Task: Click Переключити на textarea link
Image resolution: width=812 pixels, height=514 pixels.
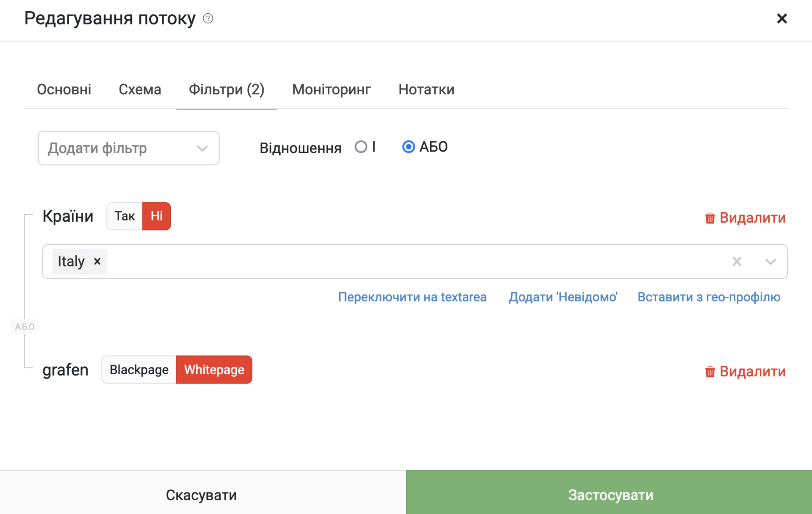Action: point(412,297)
